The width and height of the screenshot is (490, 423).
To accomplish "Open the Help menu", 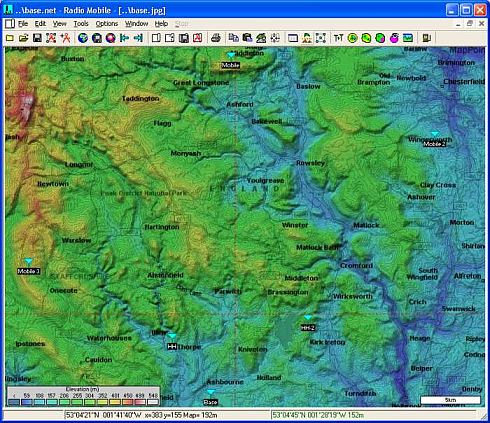I will click(161, 24).
